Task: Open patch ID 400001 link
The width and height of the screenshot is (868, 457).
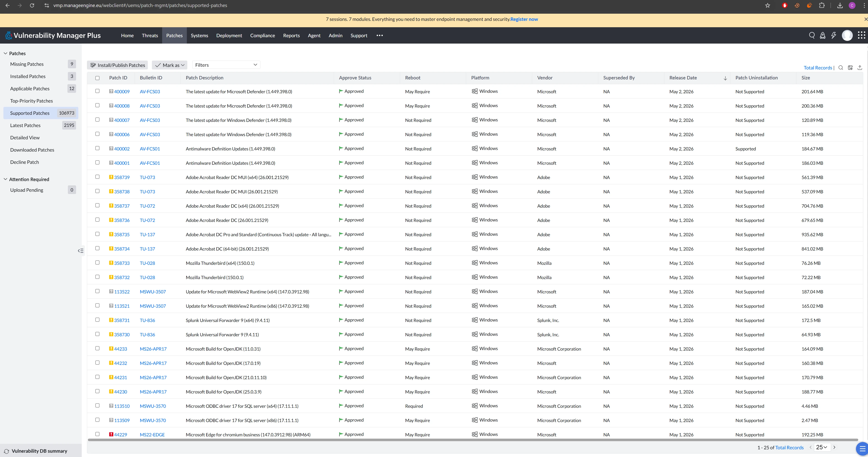Action: click(122, 163)
